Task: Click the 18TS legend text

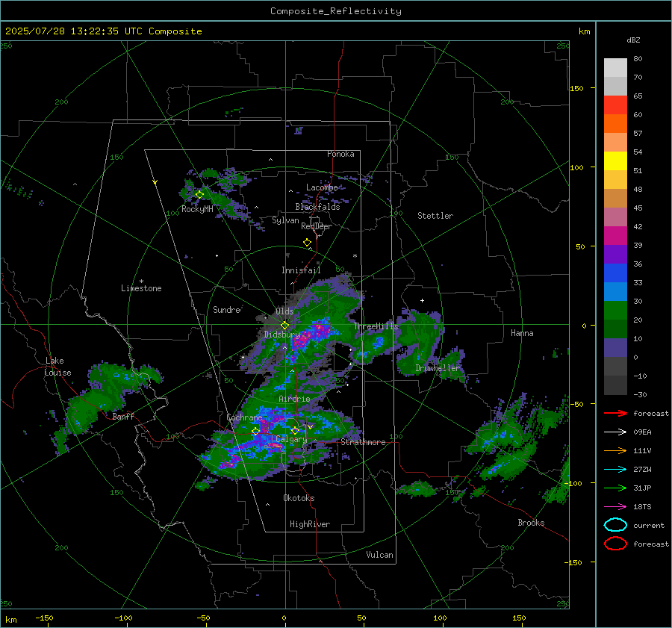Action: [x=642, y=507]
